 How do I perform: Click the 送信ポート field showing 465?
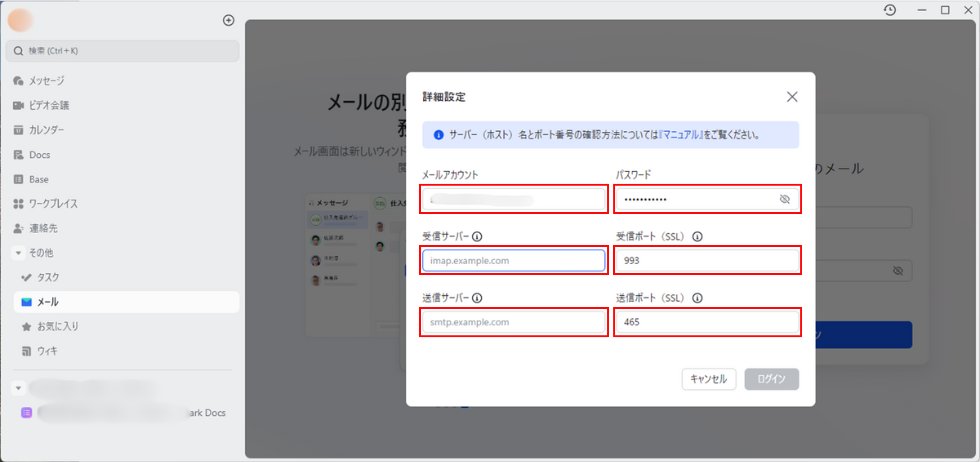tap(708, 322)
